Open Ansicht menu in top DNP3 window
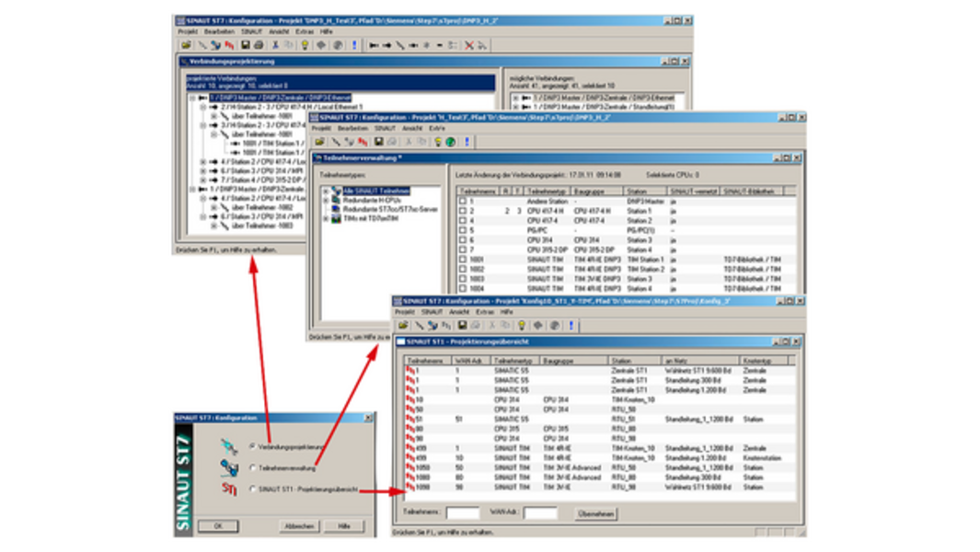 279,31
